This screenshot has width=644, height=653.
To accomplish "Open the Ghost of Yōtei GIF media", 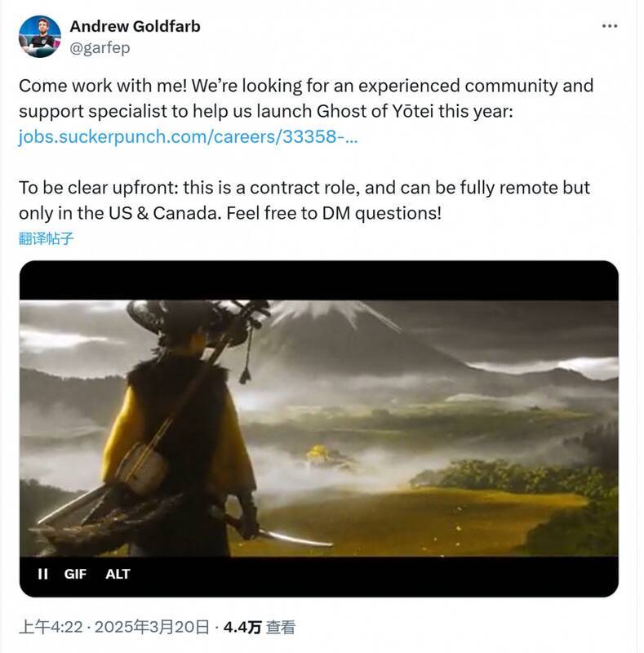I will point(318,429).
